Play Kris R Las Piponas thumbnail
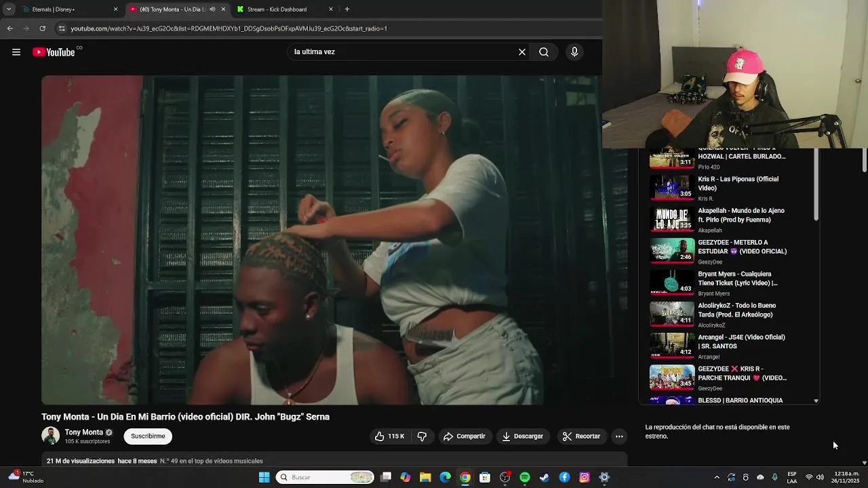Image resolution: width=868 pixels, height=488 pixels. pyautogui.click(x=672, y=187)
